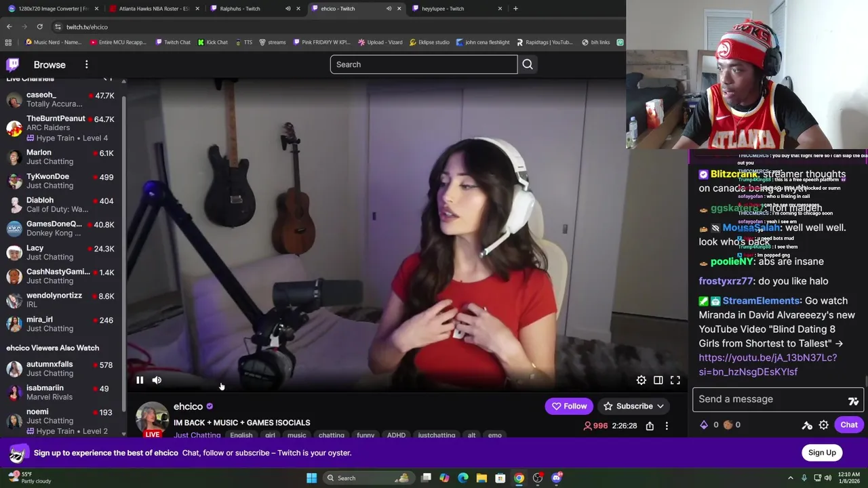The height and width of the screenshot is (488, 868).
Task: Reload the current page
Action: (x=39, y=26)
